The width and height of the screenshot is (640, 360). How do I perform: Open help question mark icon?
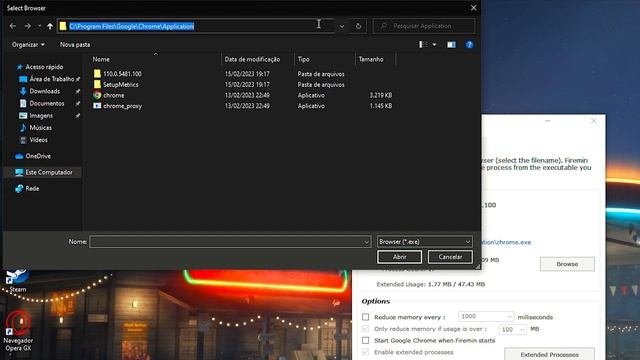point(469,44)
